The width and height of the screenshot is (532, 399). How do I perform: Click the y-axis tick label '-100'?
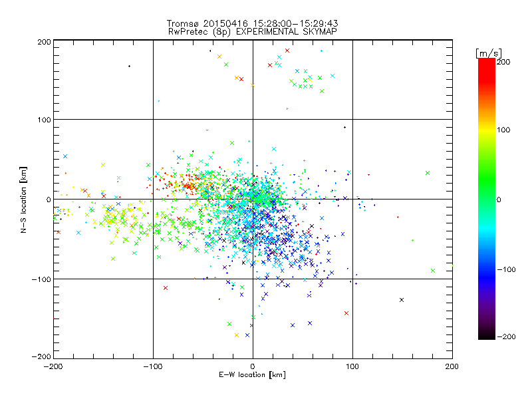pyautogui.click(x=41, y=279)
